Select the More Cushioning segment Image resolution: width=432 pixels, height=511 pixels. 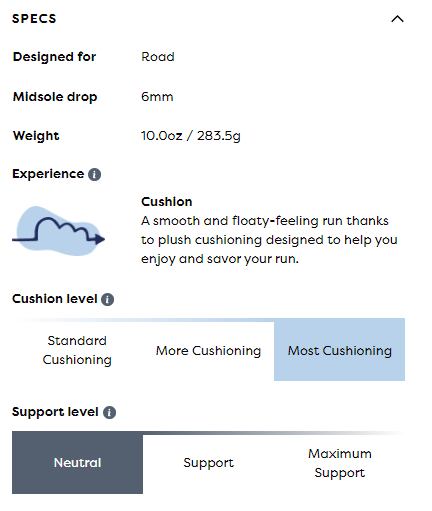pyautogui.click(x=208, y=351)
